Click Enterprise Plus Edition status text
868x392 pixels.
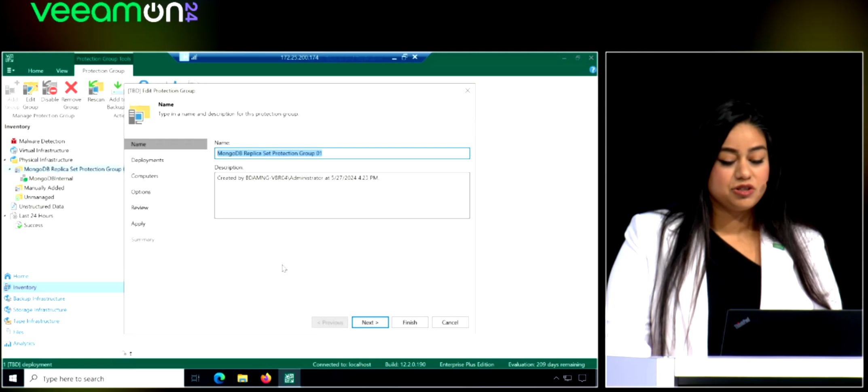[467, 364]
